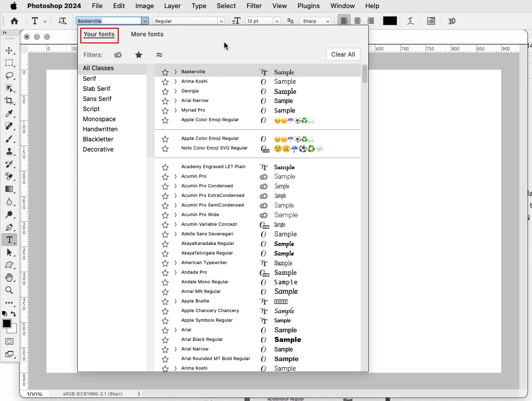Viewport: 532px width, 401px height.
Task: Open the font style Regular dropdown
Action: (221, 21)
